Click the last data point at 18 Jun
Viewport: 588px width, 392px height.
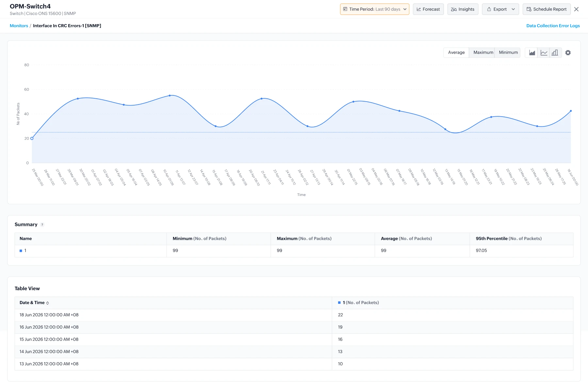coord(571,111)
